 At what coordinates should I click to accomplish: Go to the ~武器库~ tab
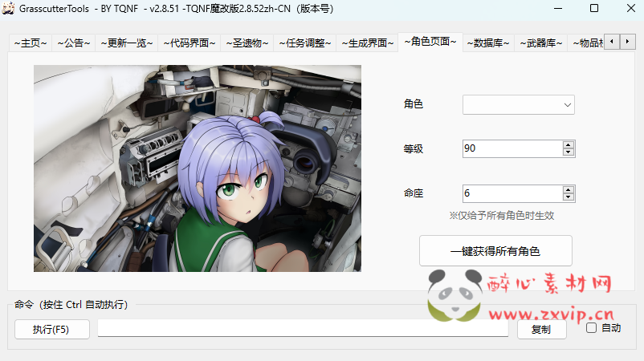click(x=541, y=43)
